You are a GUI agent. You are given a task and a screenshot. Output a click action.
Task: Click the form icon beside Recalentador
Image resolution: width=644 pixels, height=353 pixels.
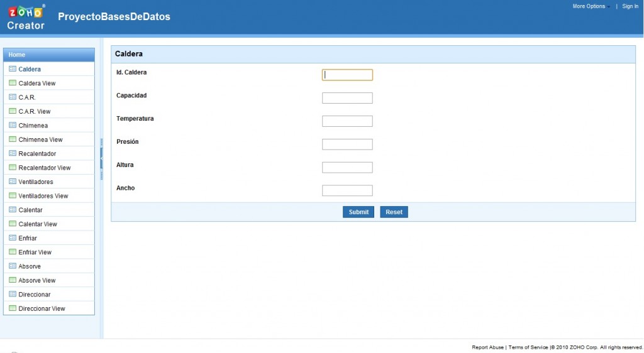[13, 153]
